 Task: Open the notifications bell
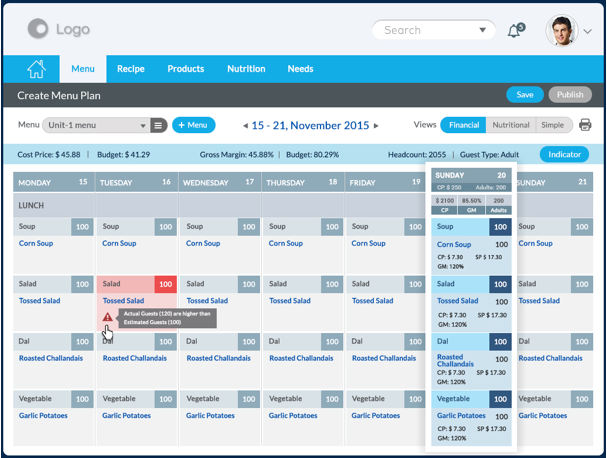(515, 31)
